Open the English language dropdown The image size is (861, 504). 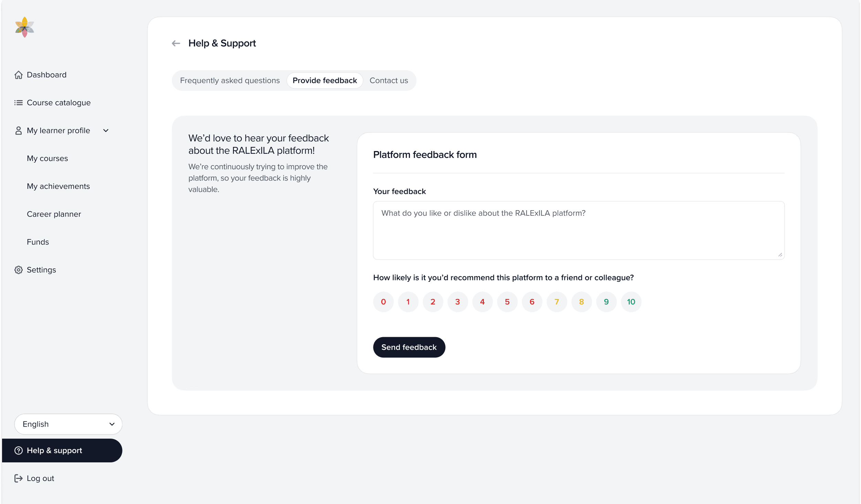pos(68,424)
